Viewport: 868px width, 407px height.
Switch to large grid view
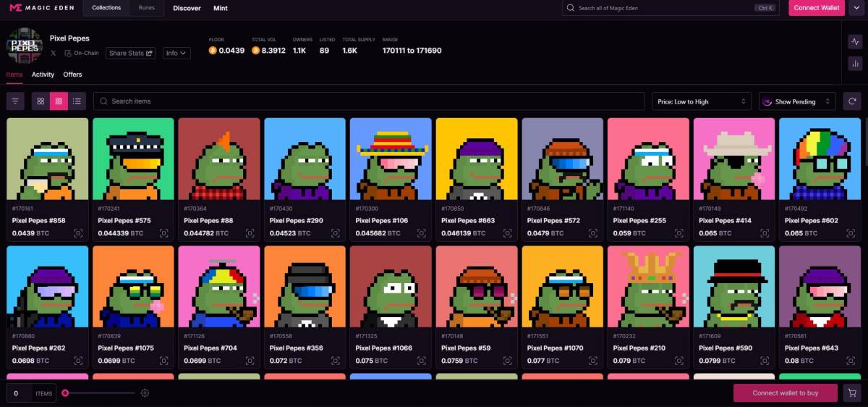(41, 101)
